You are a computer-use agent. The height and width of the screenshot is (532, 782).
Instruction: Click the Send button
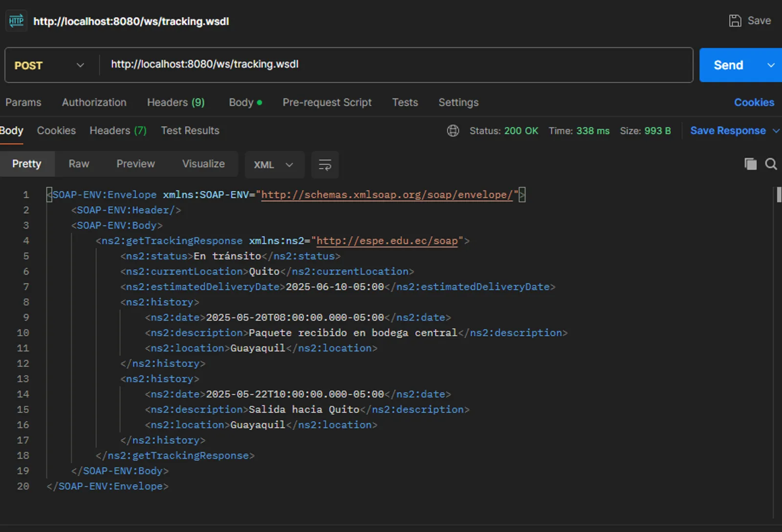[x=728, y=65]
